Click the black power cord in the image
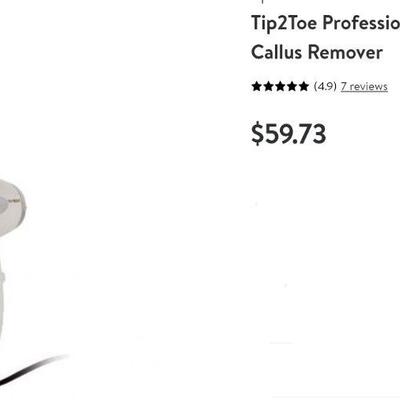 32,368
